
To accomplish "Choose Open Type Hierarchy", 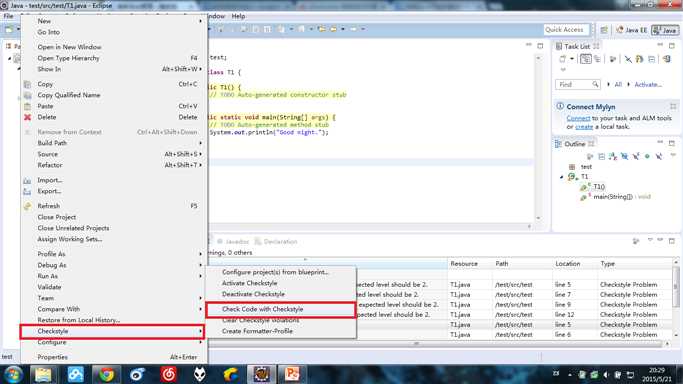I will pos(114,58).
